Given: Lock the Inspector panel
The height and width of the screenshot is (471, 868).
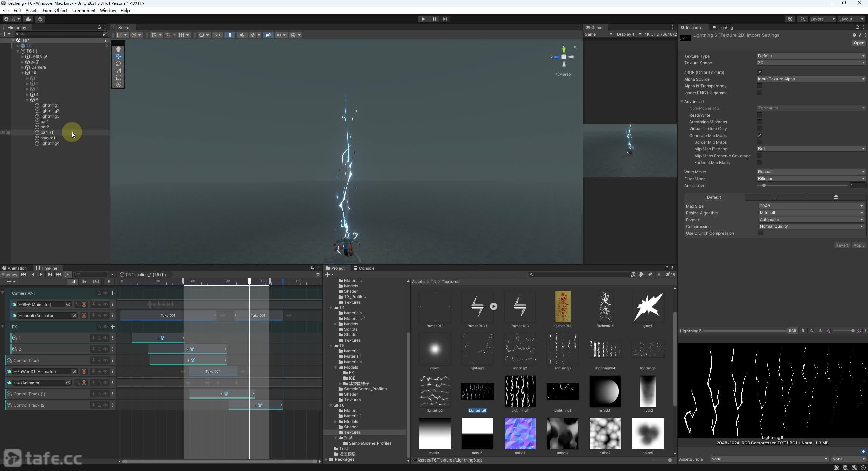Looking at the screenshot, I should [857, 27].
